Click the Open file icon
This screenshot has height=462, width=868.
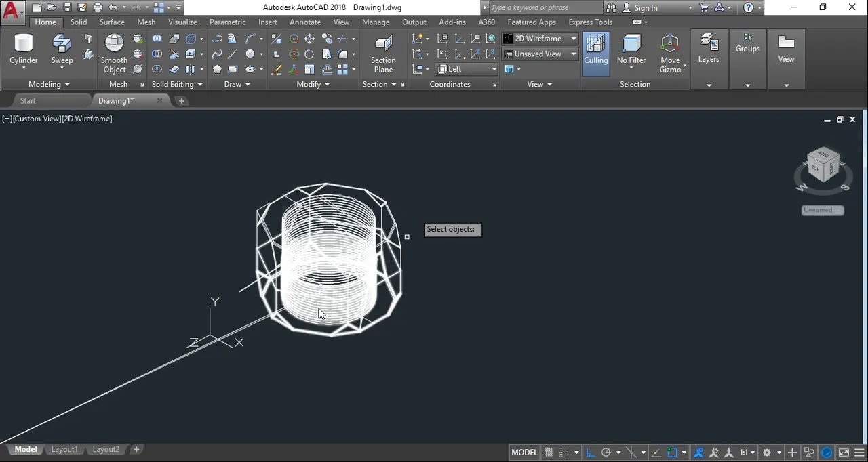click(52, 7)
